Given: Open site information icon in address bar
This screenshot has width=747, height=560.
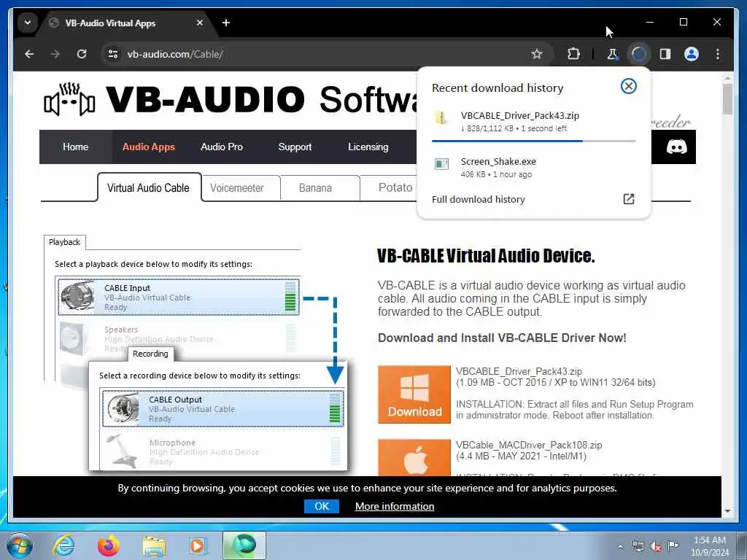Looking at the screenshot, I should point(113,54).
